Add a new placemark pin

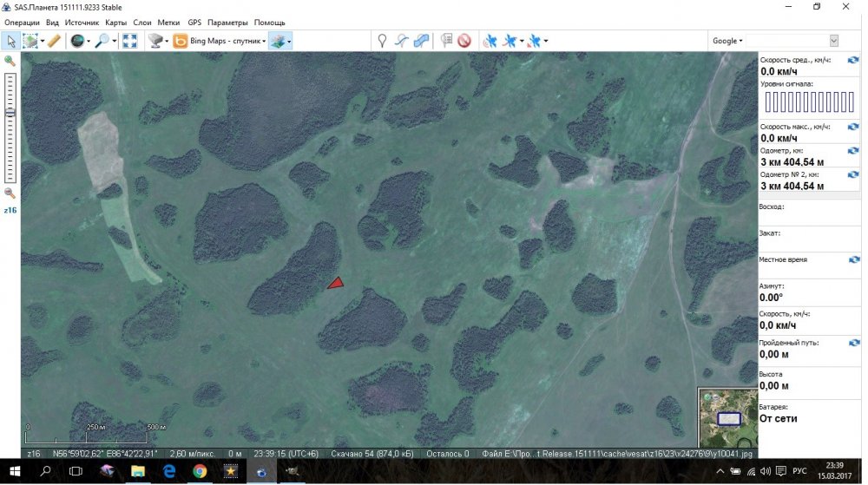point(381,41)
